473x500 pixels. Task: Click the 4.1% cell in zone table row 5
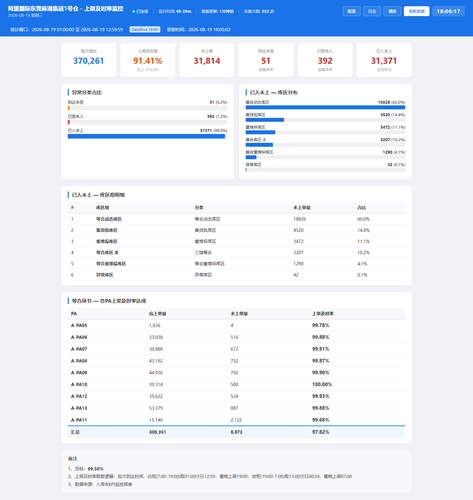tap(362, 264)
